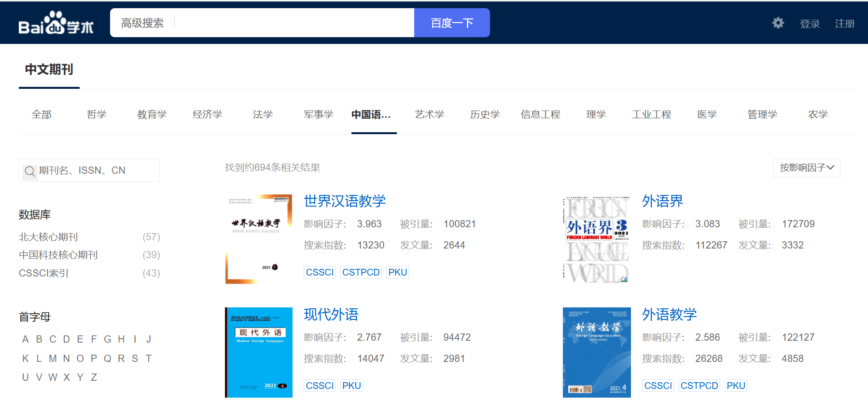Select the 现代外语 blue cover thumbnail

[x=258, y=352]
